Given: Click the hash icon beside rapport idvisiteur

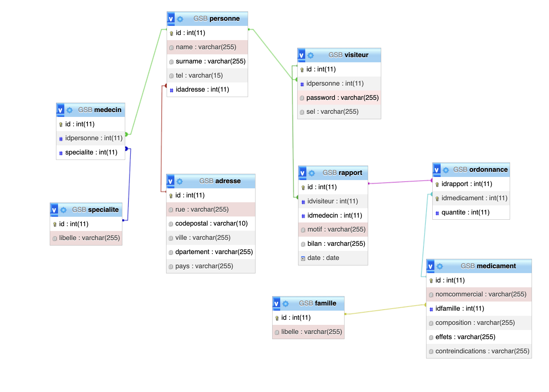Looking at the screenshot, I should 303,202.
